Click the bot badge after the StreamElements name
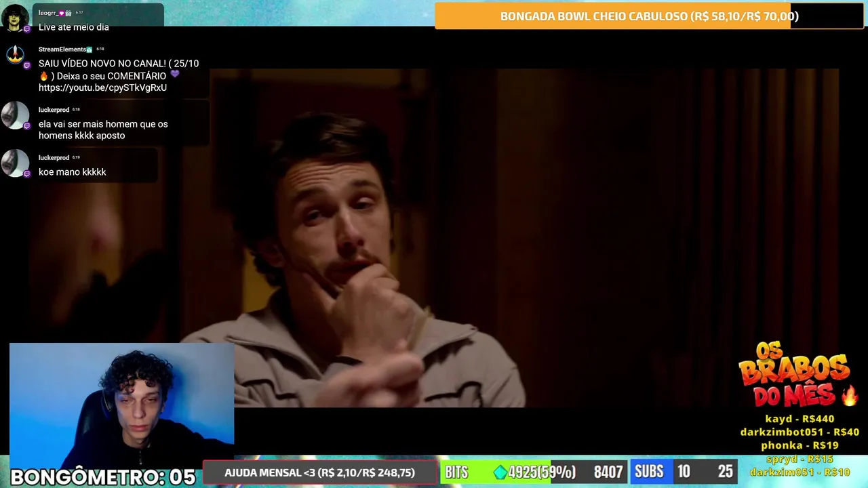The image size is (868, 488). pyautogui.click(x=90, y=49)
